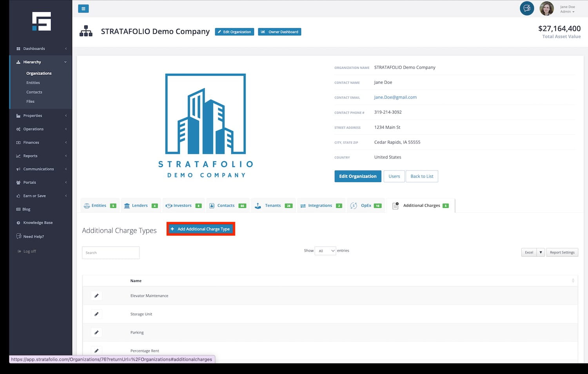588x374 pixels.
Task: Open the Excel export dropdown arrow
Action: coord(541,252)
